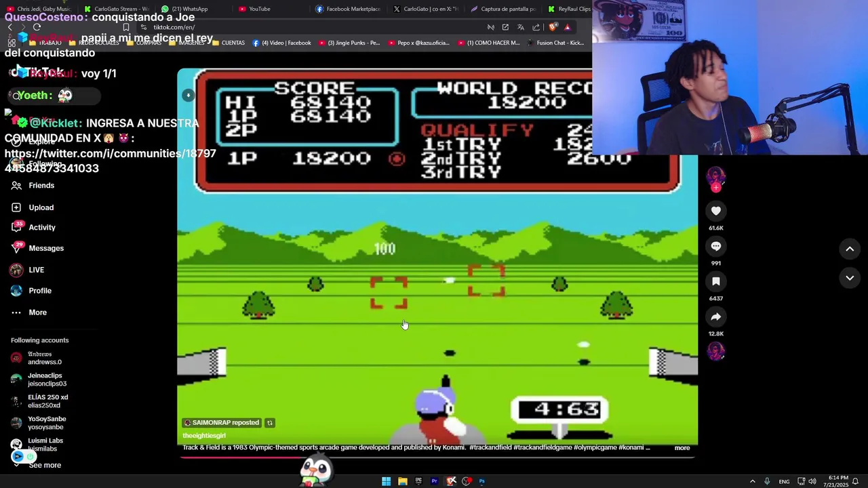Open Messages in TikTok sidebar
Screen dimensions: 868x488
click(37, 248)
